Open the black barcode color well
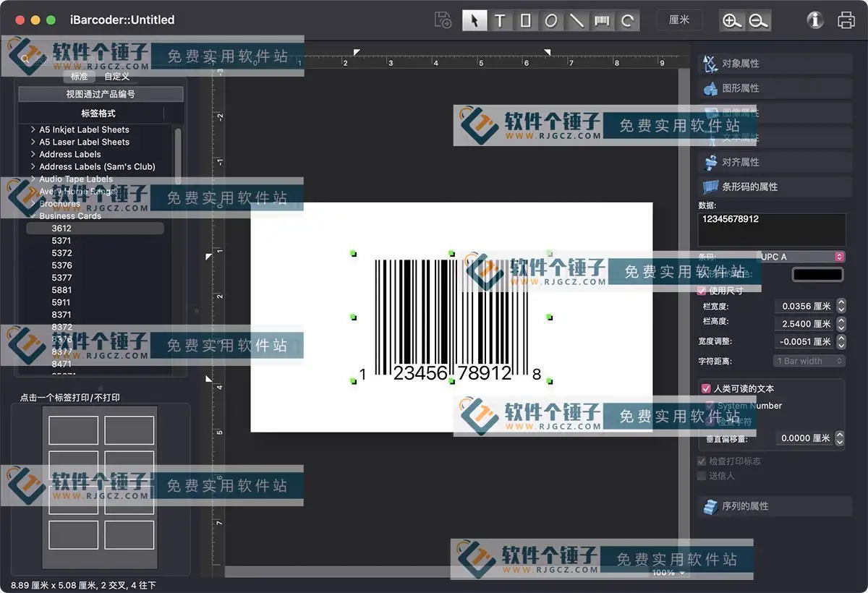The width and height of the screenshot is (868, 593). point(818,275)
